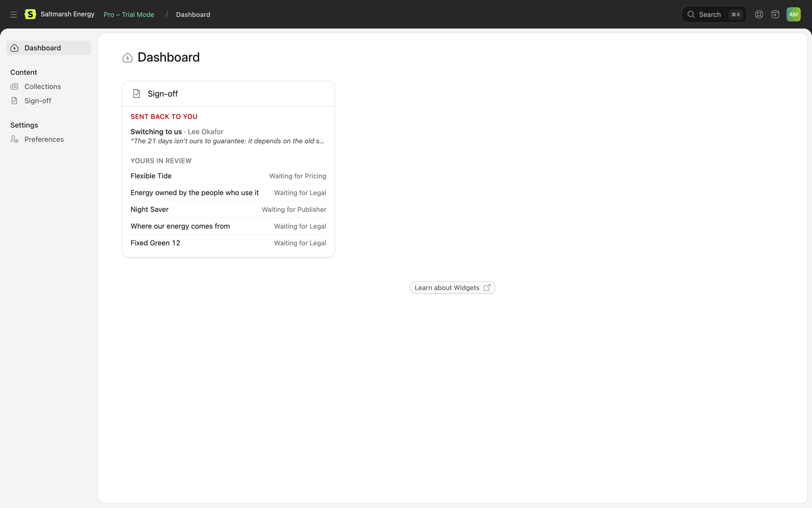Click Fixed Green 12's "Waiting for Legal" status
This screenshot has width=812, height=508.
(x=300, y=243)
